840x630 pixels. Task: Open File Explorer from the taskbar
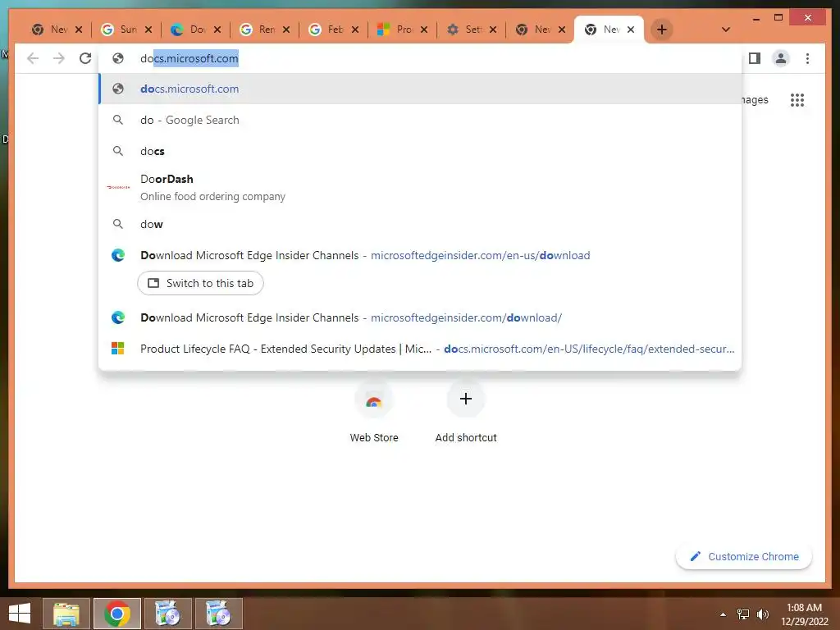click(66, 614)
